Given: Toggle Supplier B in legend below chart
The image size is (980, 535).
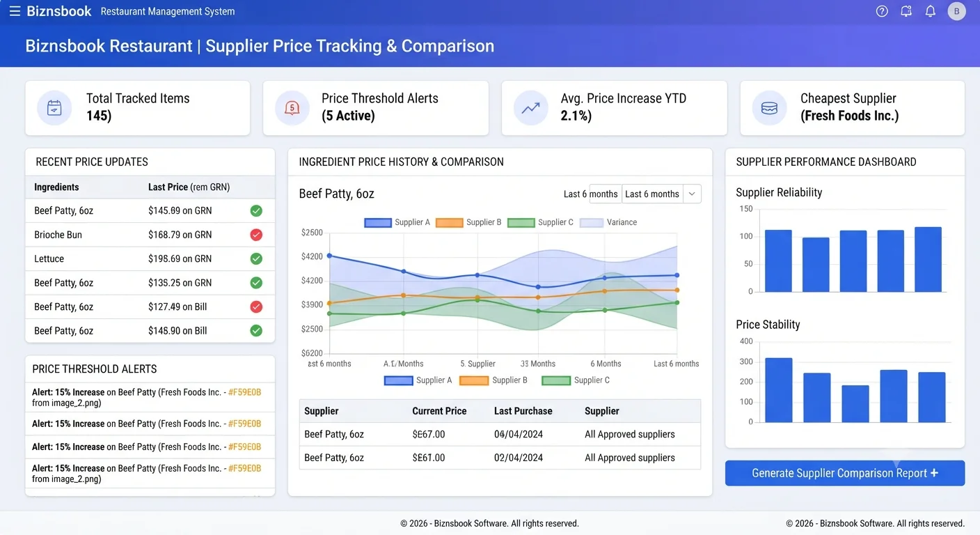Looking at the screenshot, I should pyautogui.click(x=493, y=380).
